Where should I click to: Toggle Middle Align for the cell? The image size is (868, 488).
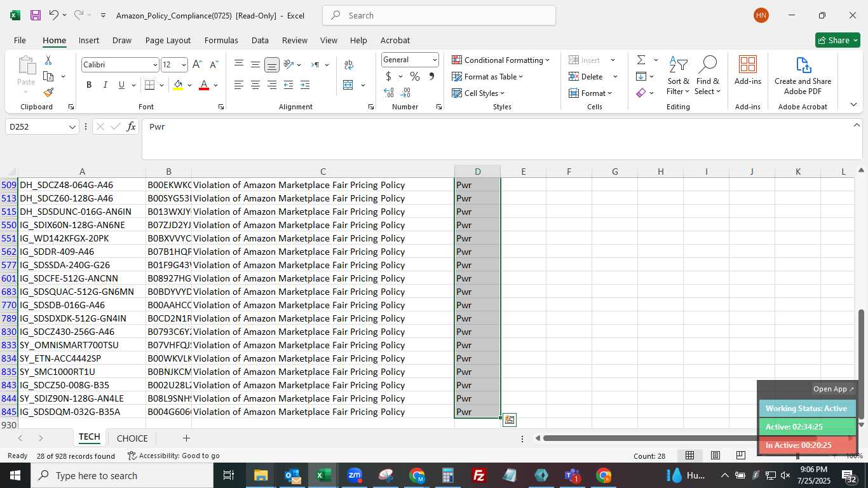pyautogui.click(x=255, y=65)
